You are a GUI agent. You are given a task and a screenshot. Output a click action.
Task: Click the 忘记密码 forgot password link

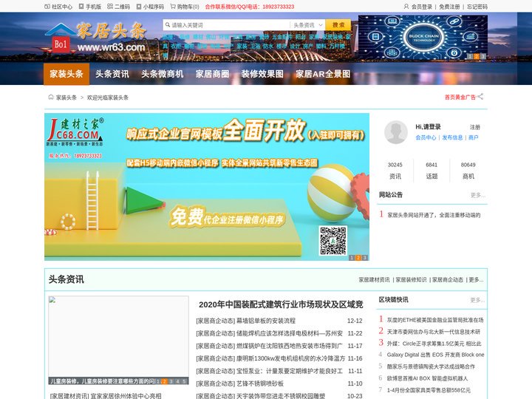(477, 7)
